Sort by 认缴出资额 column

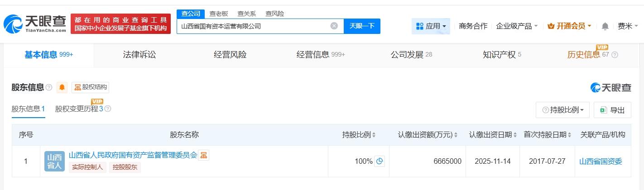(x=456, y=135)
